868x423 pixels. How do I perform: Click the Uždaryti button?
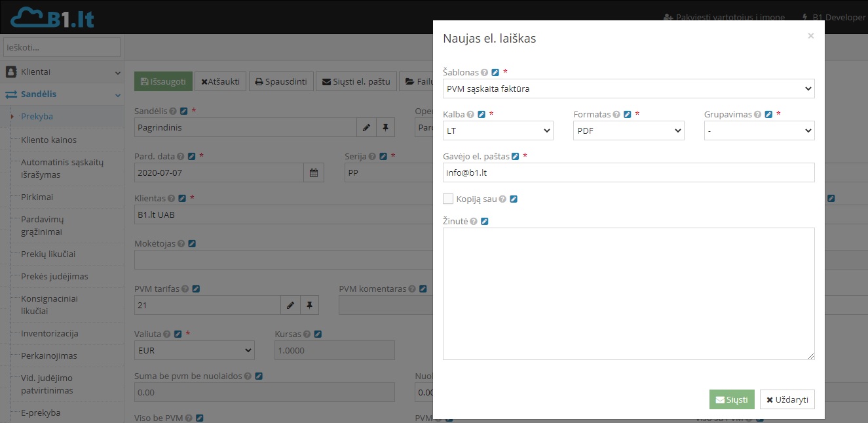pyautogui.click(x=787, y=399)
